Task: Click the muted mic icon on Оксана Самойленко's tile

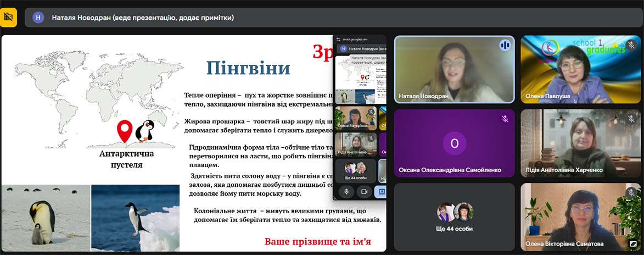Action: coord(505,119)
